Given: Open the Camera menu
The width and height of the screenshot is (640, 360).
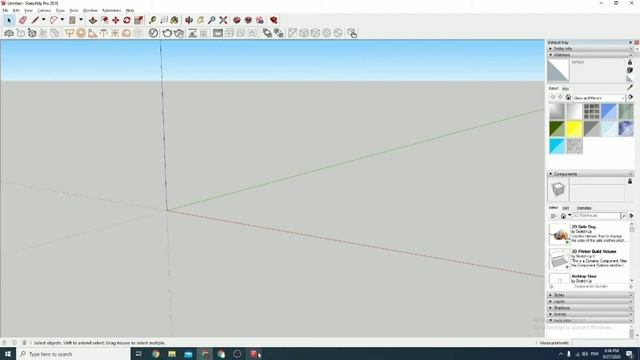Looking at the screenshot, I should coord(44,10).
